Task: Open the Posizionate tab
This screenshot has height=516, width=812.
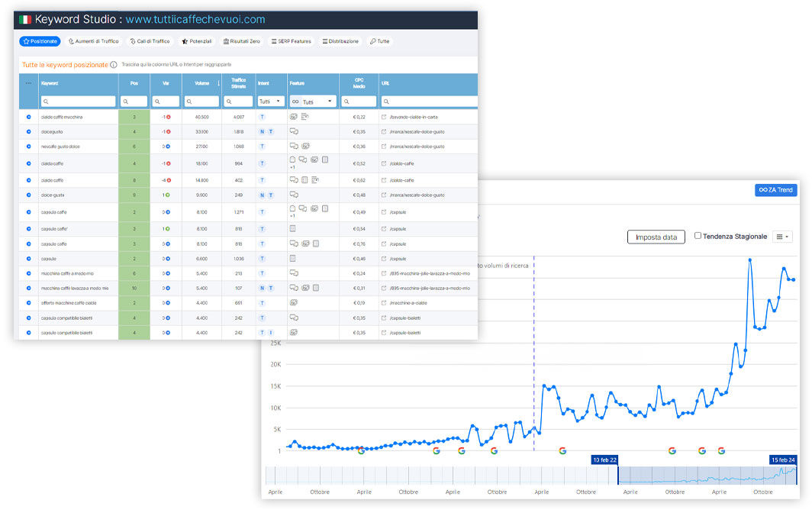Action: (40, 41)
